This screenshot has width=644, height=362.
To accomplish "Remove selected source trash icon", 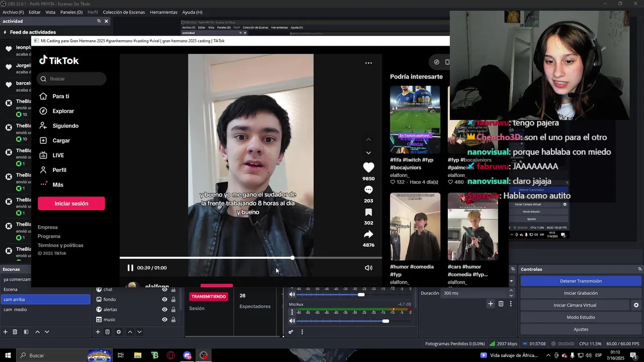I will point(108,332).
